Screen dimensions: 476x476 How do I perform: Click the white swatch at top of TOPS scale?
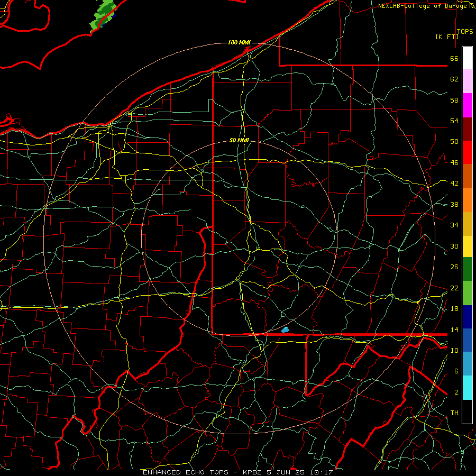467,58
